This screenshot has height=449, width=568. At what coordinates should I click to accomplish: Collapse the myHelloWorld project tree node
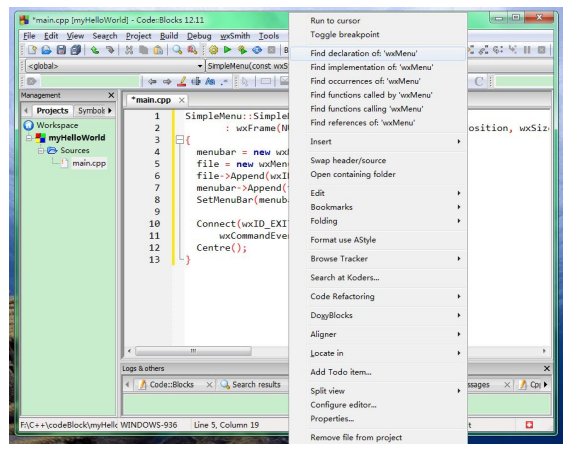click(29, 138)
